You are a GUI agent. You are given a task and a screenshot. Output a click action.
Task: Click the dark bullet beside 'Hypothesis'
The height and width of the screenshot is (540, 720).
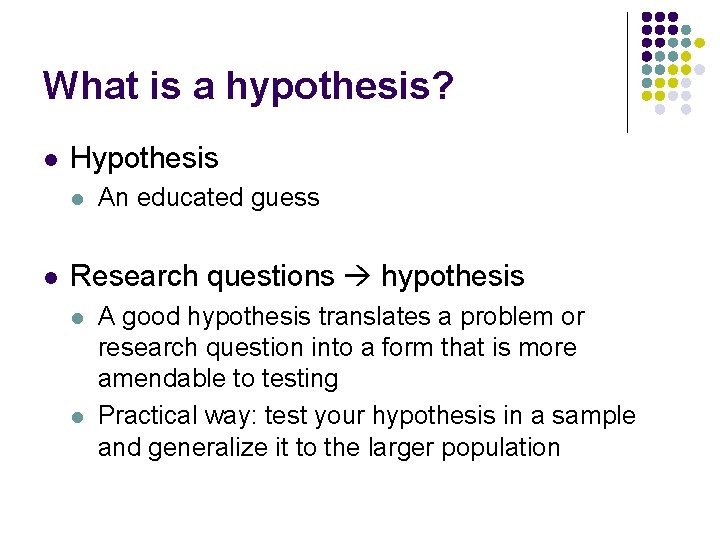pyautogui.click(x=51, y=160)
